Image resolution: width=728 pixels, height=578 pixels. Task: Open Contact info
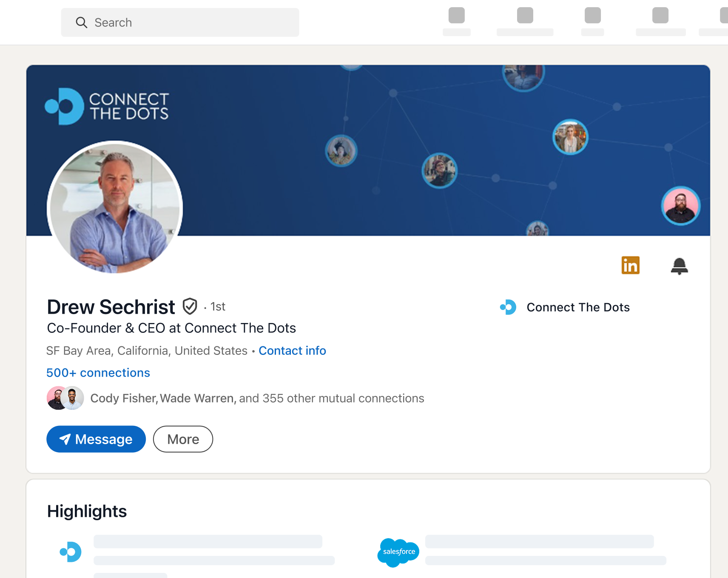292,351
